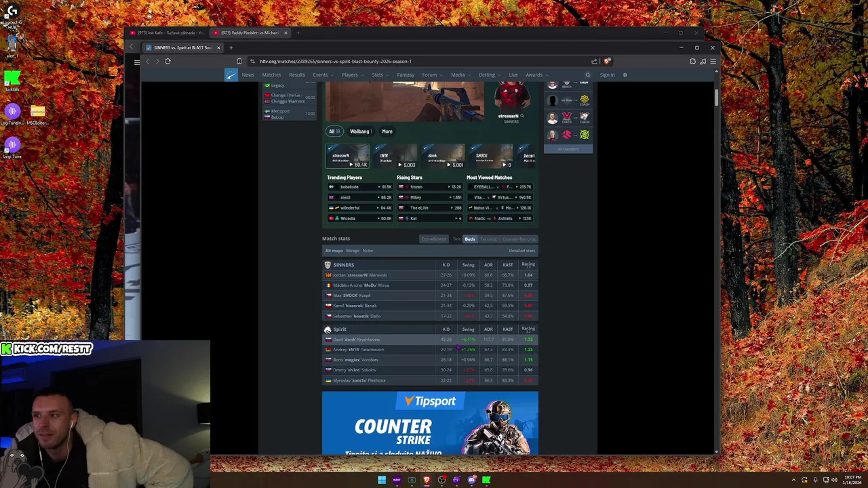Image resolution: width=868 pixels, height=488 pixels.
Task: Select the All 18 highlights filter
Action: pos(334,131)
